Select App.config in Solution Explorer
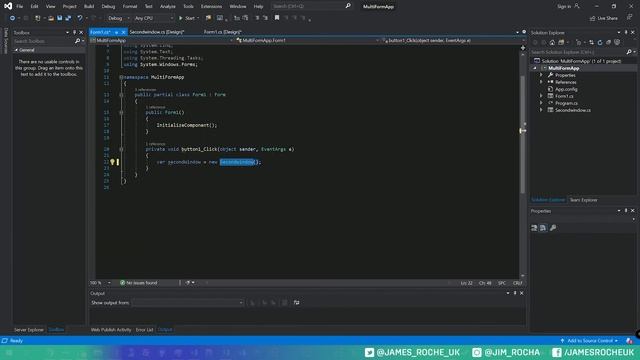 566,89
